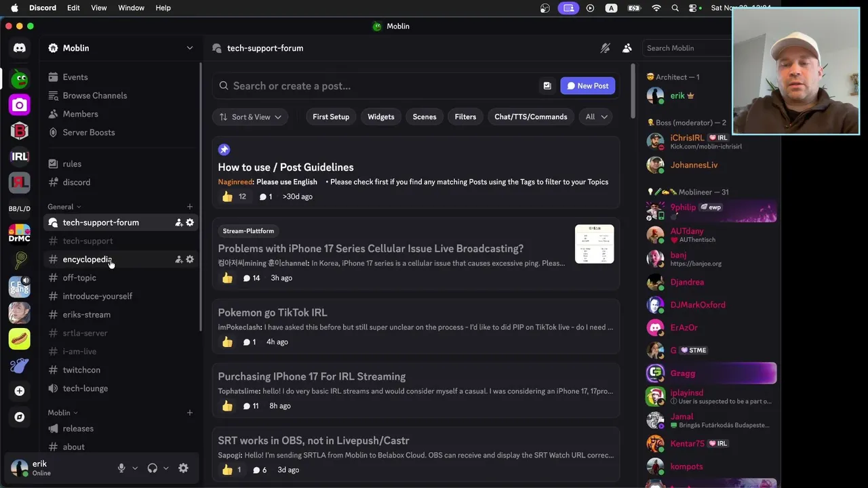This screenshot has height=488, width=868.
Task: Open the releases announcement channel
Action: coord(121,428)
